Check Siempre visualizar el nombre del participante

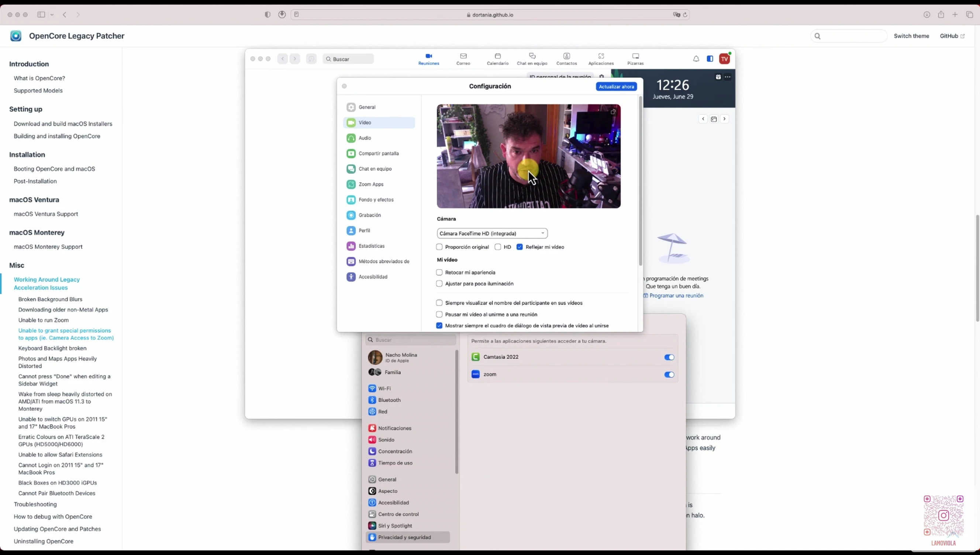coord(439,303)
